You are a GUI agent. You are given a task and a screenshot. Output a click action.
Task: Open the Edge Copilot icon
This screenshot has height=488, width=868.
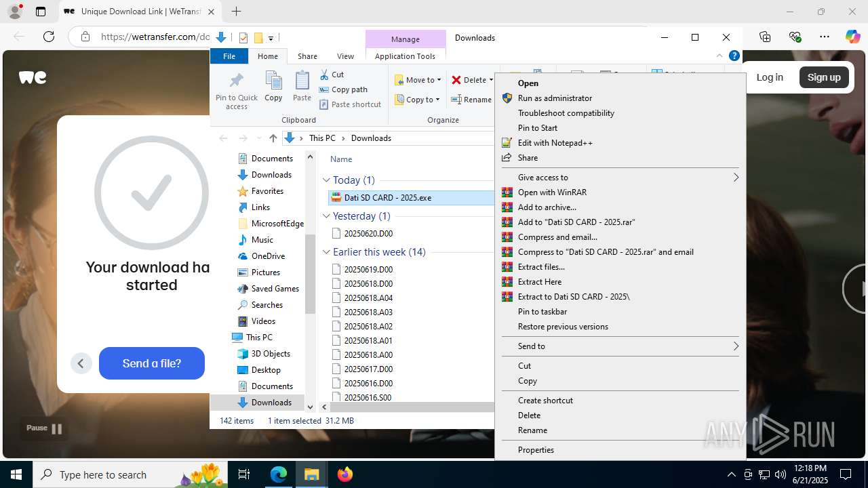click(852, 37)
